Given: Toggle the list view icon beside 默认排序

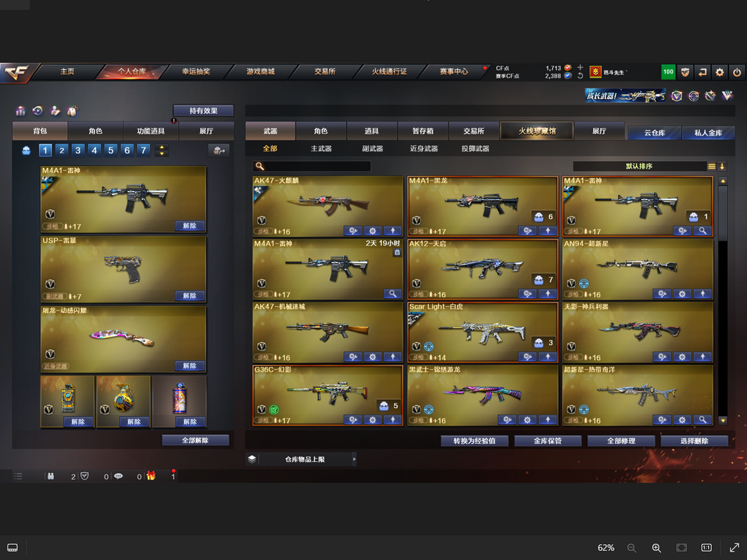Looking at the screenshot, I should [x=711, y=166].
